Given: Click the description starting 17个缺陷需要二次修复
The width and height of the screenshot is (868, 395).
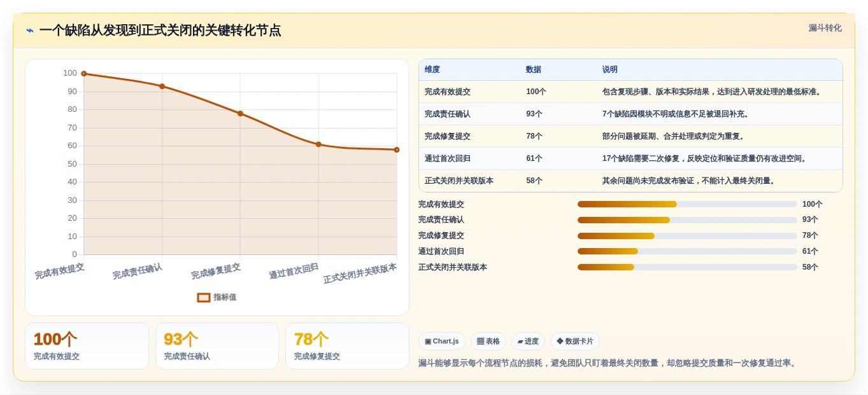Looking at the screenshot, I should click(706, 158).
